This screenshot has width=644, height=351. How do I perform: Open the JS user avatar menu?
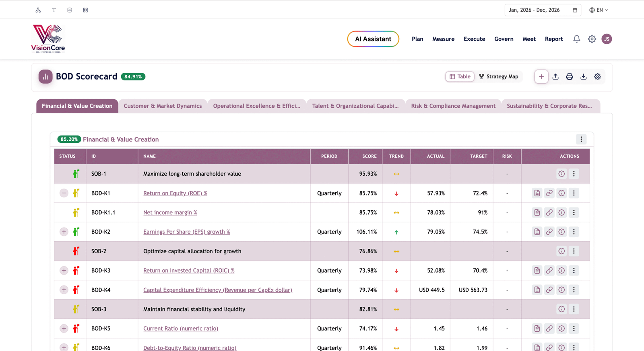(607, 39)
